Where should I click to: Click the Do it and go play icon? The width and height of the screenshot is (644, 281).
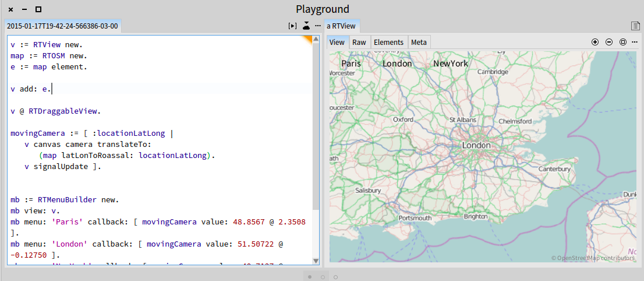click(292, 26)
